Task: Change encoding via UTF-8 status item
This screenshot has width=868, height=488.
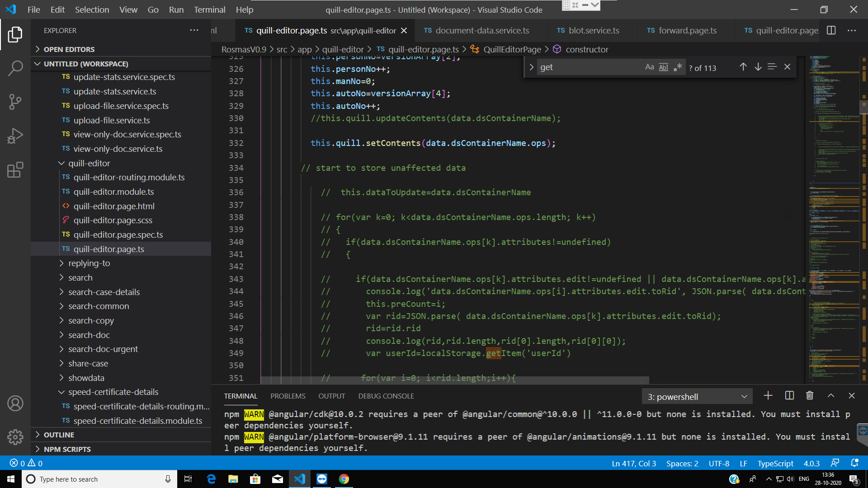Action: pyautogui.click(x=719, y=463)
